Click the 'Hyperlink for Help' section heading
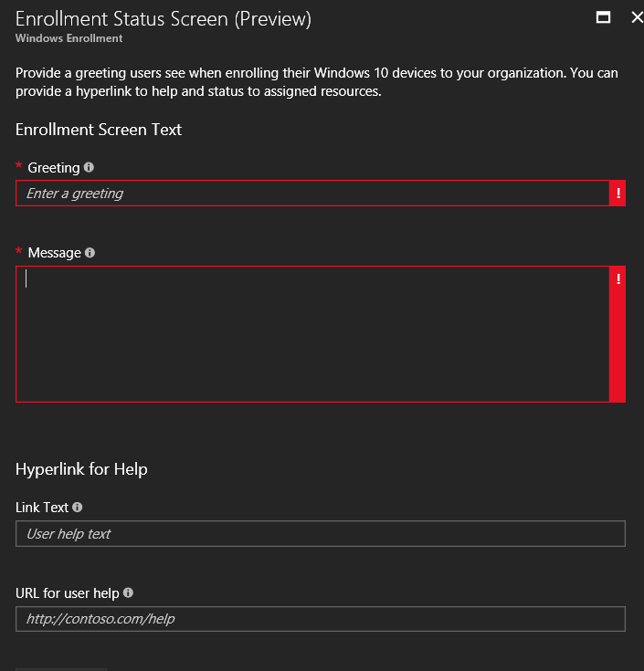The height and width of the screenshot is (671, 644). tap(81, 469)
